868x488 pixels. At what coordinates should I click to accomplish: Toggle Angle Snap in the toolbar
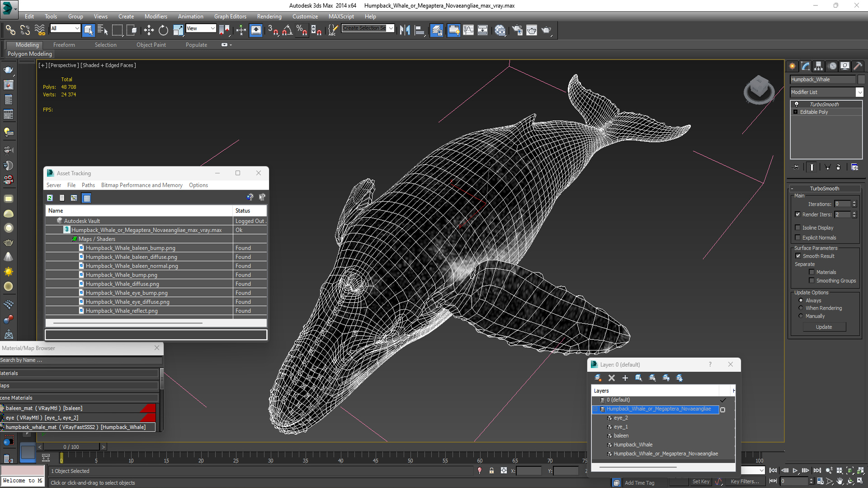(287, 30)
